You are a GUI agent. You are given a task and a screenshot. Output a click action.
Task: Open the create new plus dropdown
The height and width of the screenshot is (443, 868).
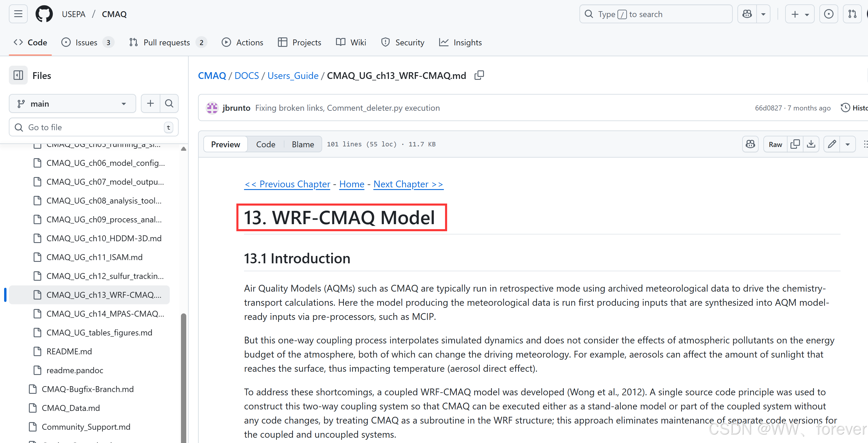(800, 14)
